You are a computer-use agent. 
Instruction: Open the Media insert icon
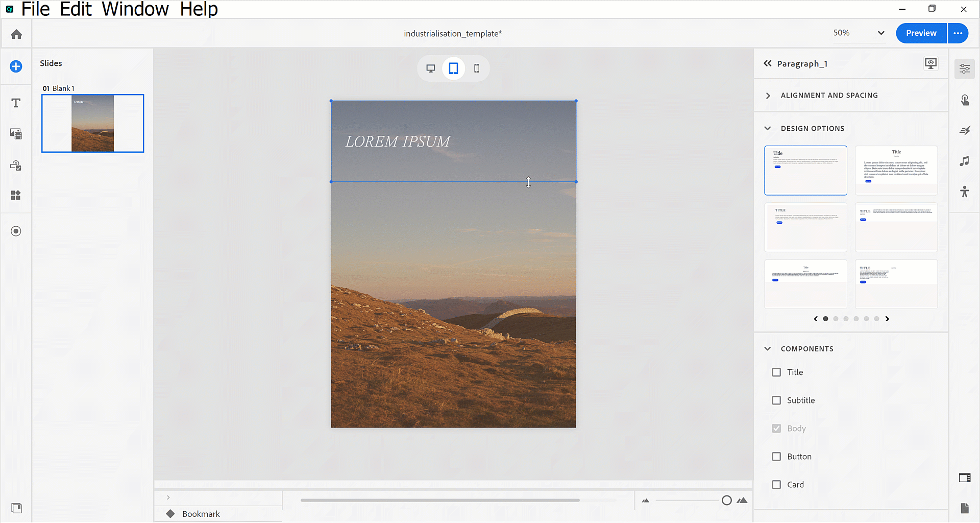point(16,134)
